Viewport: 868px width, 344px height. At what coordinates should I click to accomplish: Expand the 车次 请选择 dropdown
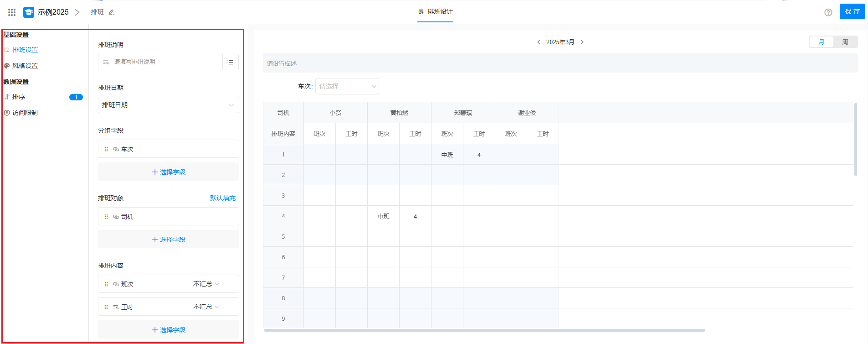click(347, 86)
